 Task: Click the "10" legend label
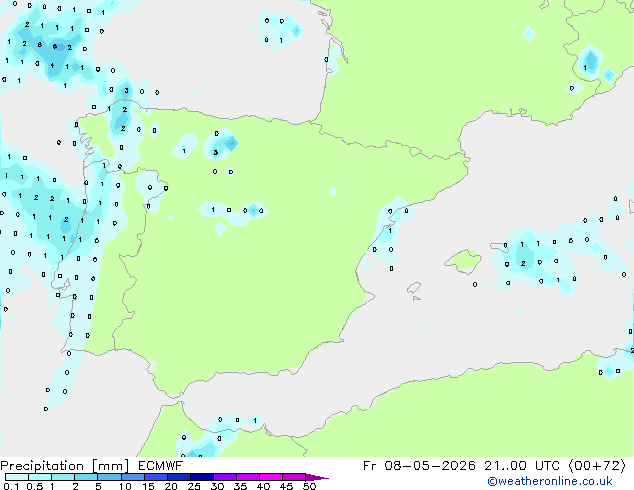point(125,486)
